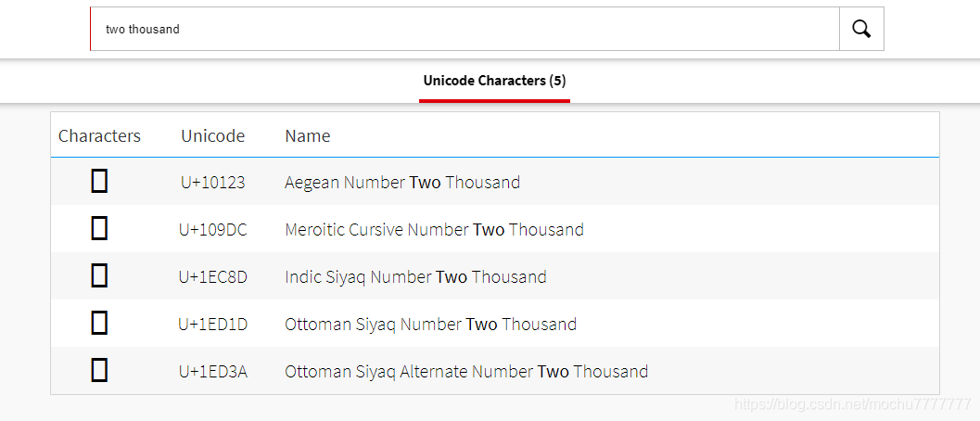
Task: Open the U+109DC code point link
Action: click(x=212, y=230)
